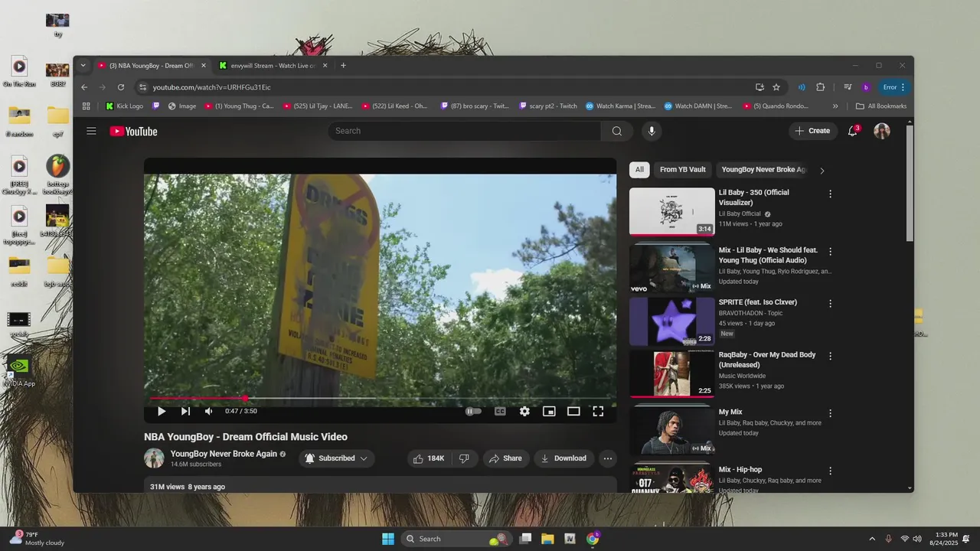Viewport: 980px width, 551px height.
Task: Open the Kick Logo bookmark
Action: click(124, 106)
